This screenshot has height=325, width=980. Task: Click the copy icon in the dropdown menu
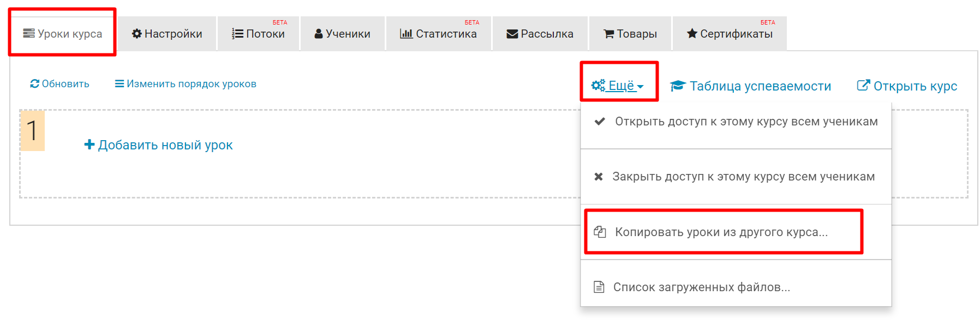(x=600, y=232)
